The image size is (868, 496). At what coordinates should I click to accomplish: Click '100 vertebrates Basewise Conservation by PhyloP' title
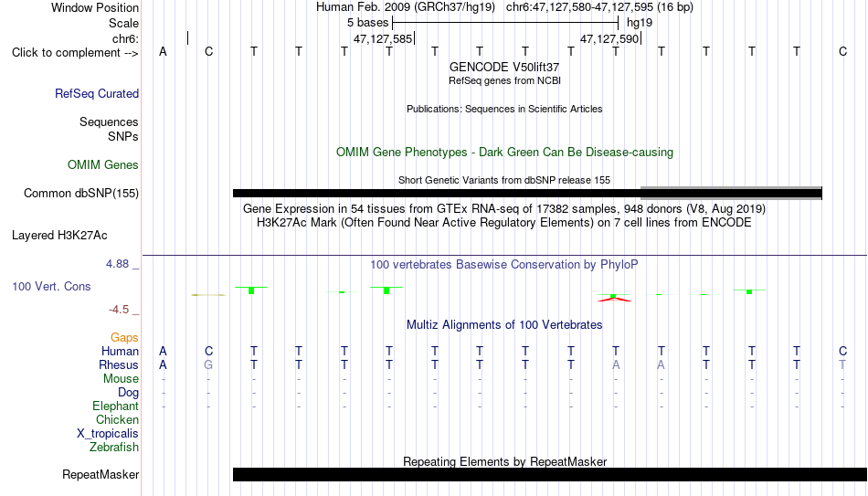click(504, 265)
